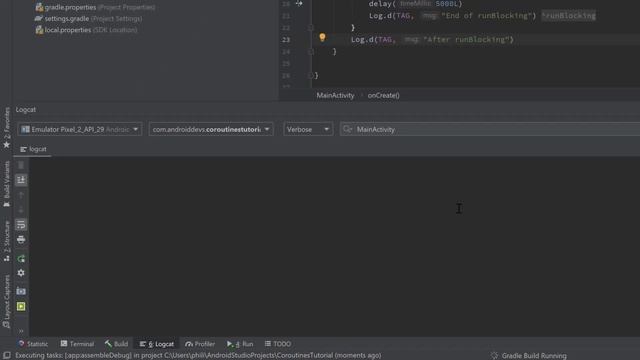Image resolution: width=640 pixels, height=360 pixels.
Task: Click the "End of runBlocking" string in code
Action: 486,16
